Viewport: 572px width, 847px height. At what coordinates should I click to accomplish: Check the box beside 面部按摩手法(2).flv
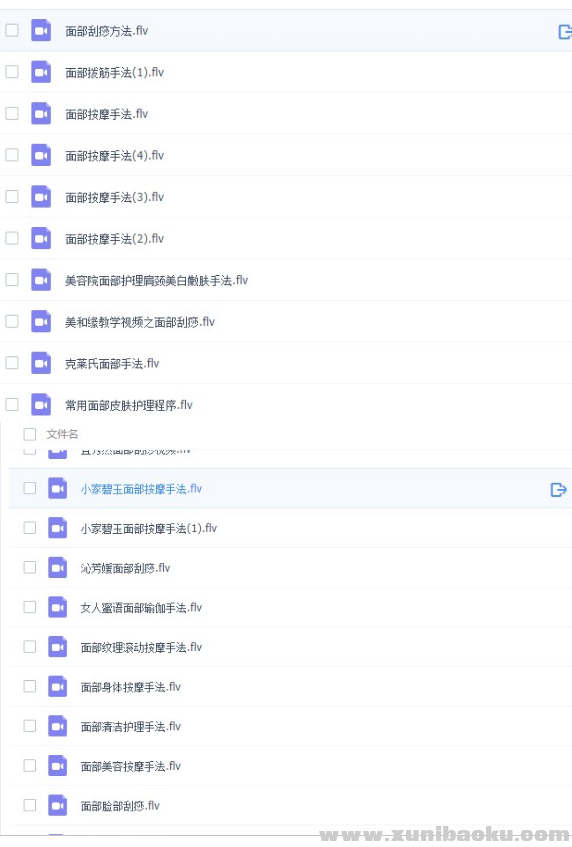12,238
